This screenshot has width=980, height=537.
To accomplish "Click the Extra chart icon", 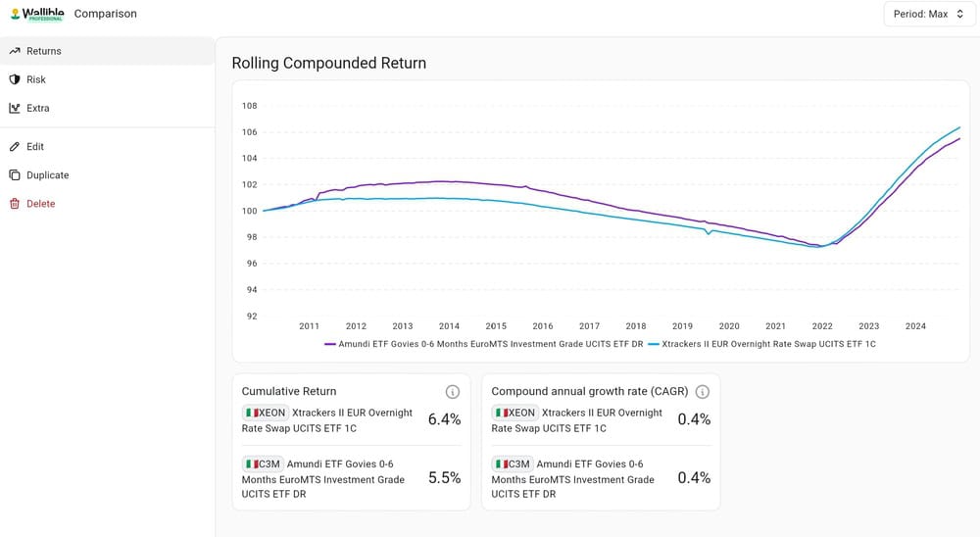I will coord(15,108).
